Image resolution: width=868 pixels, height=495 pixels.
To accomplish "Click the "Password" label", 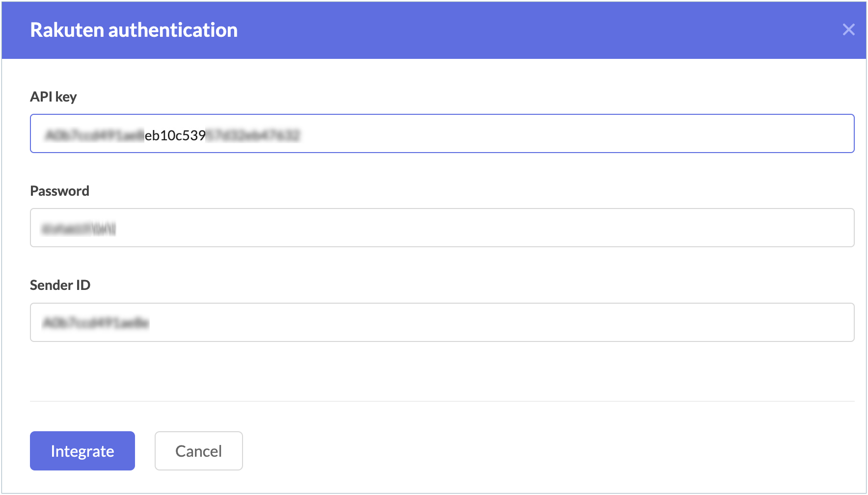I will (59, 191).
